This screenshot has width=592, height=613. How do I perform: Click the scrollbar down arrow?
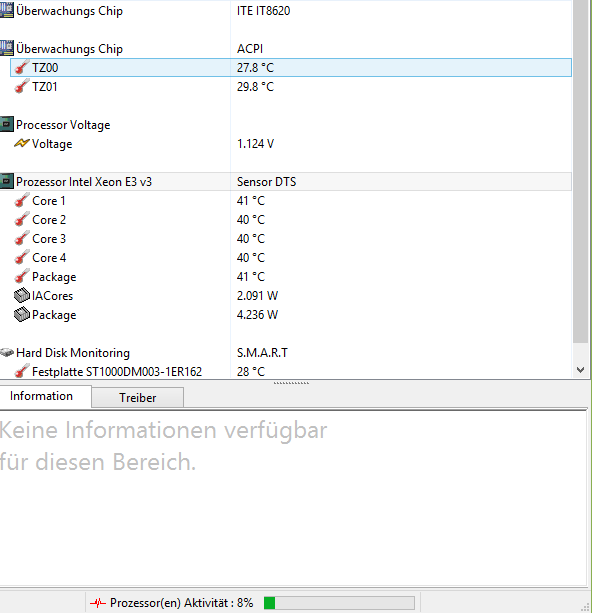pos(581,369)
